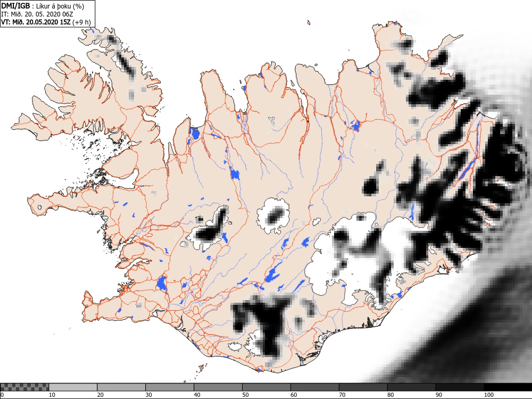
Task: Choose the 60–70% dark gray legend swatch
Action: 315,387
